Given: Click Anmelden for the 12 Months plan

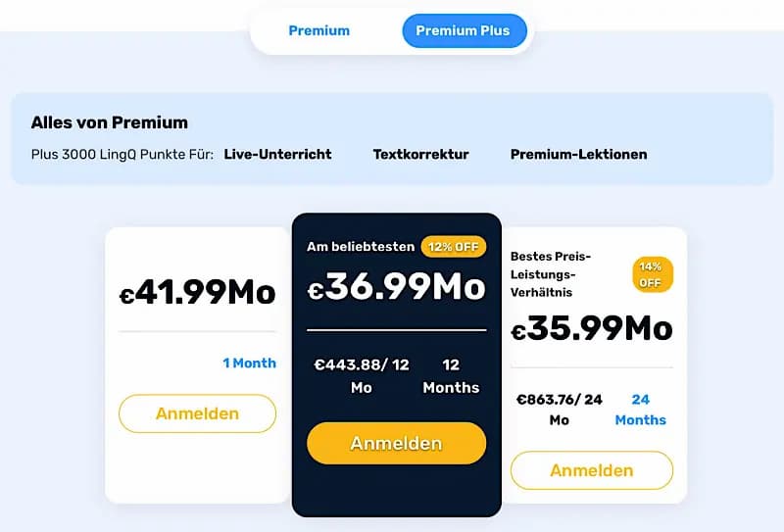Looking at the screenshot, I should pos(396,444).
